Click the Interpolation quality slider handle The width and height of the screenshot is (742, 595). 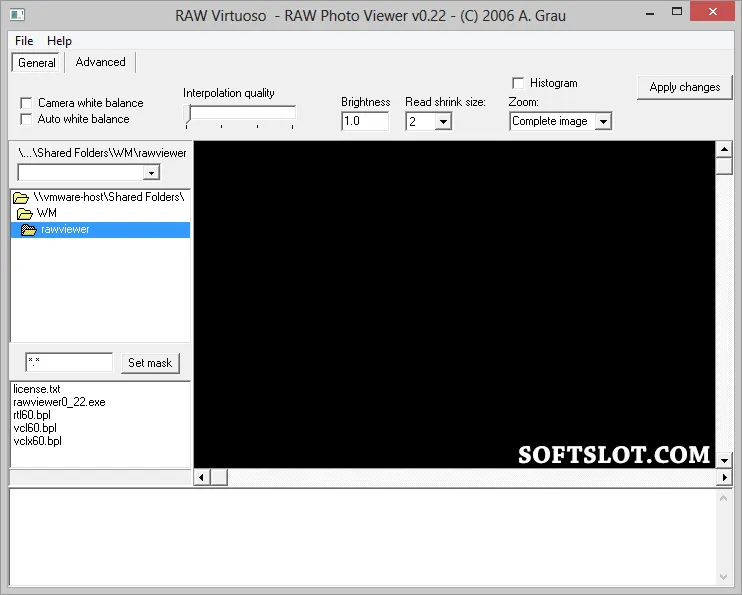tap(188, 115)
